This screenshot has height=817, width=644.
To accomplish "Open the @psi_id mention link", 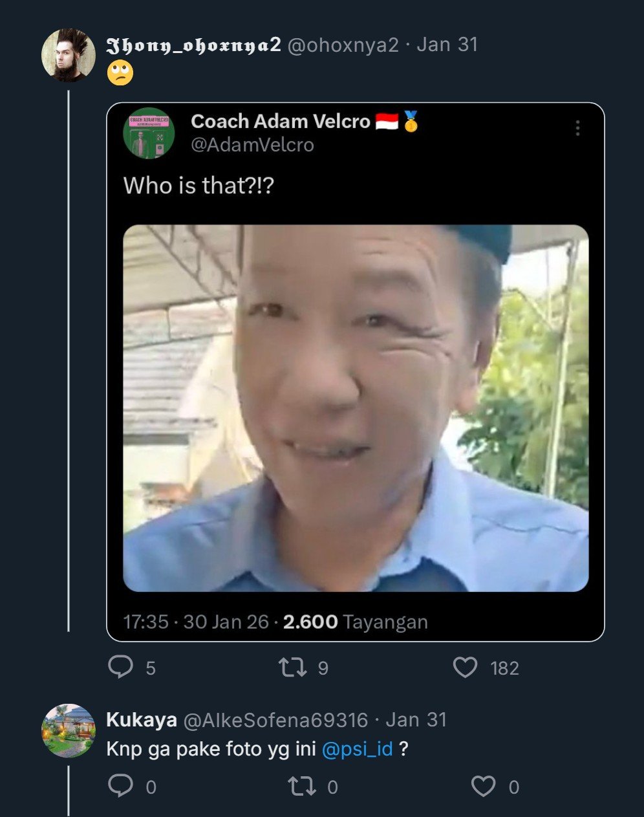I will click(357, 749).
